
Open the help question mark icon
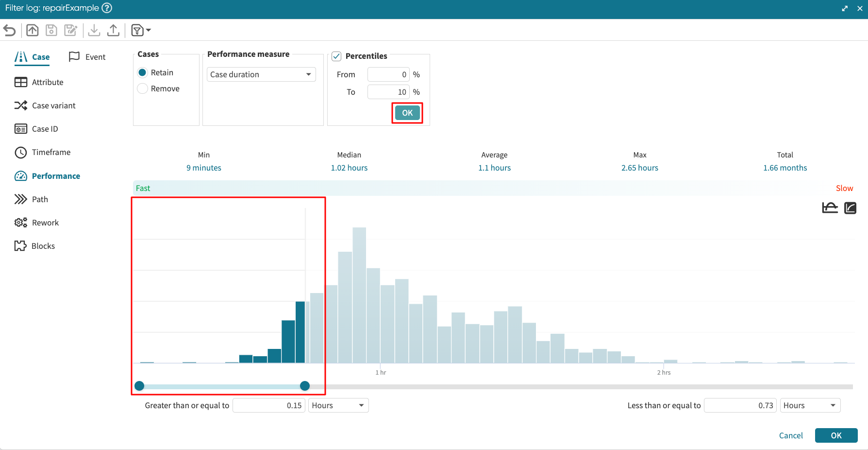[x=107, y=8]
